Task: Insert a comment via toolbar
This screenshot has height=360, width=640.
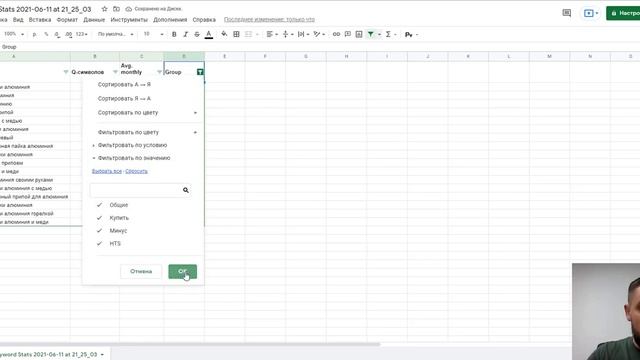Action: coord(347,34)
